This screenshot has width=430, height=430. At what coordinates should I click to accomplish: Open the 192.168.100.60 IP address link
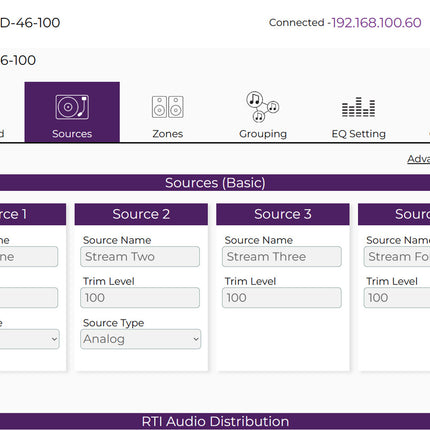tap(376, 23)
